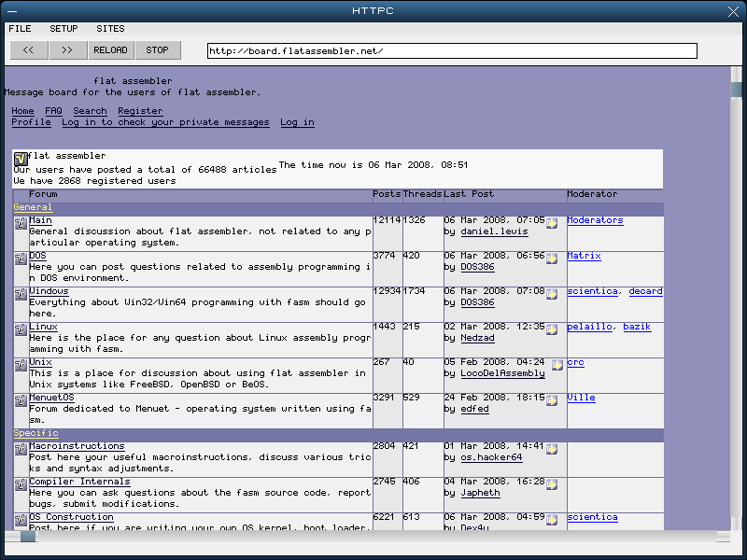Open the Compiler Internals forum link
This screenshot has width=747, height=560.
(79, 482)
